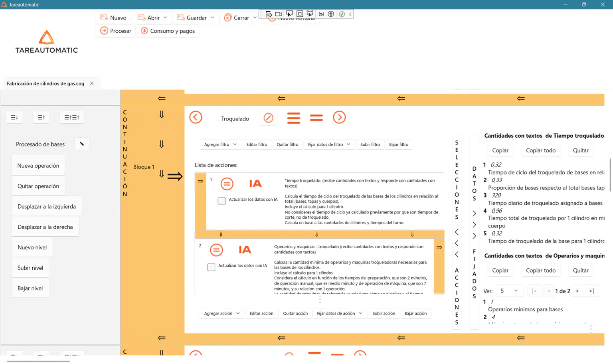Go to previous operation before Troquelado
The width and height of the screenshot is (613, 364).
[x=196, y=117]
